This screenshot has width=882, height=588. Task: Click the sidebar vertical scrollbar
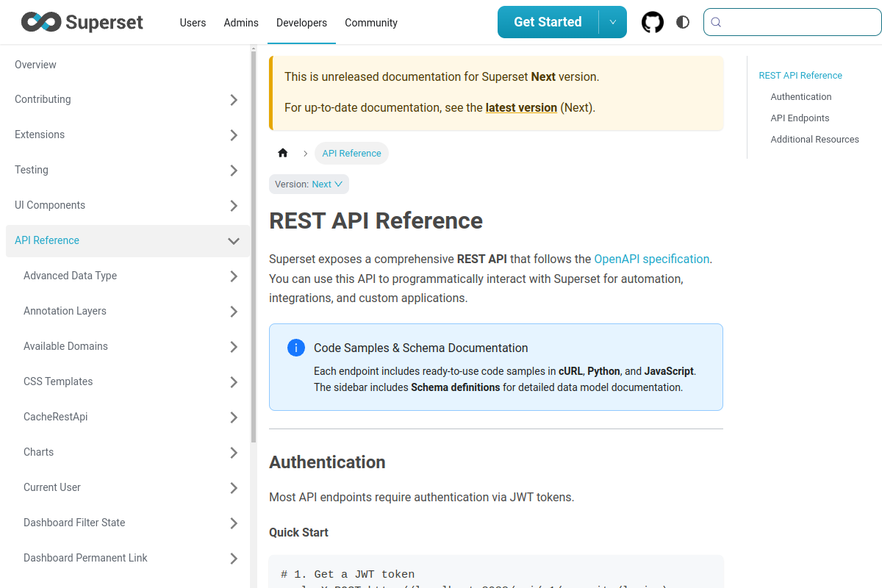(x=254, y=246)
